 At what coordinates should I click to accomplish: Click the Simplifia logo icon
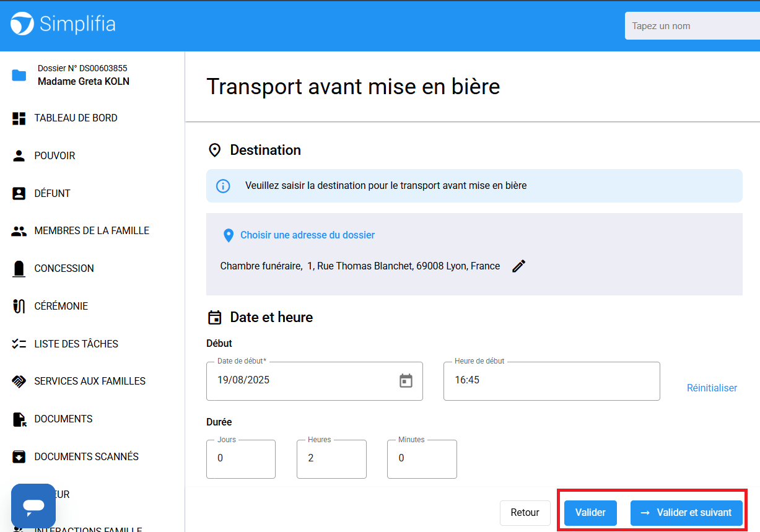tap(22, 25)
